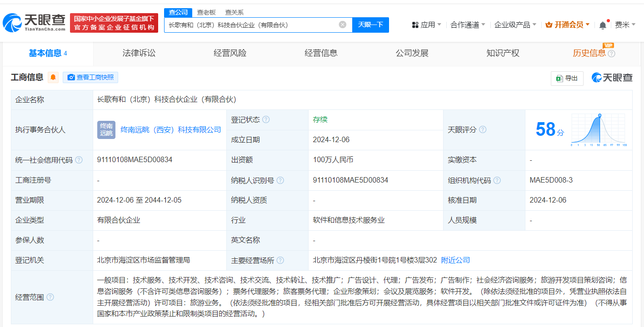Open the 开通会员 dropdown
Screen dimensions: 644x327
tap(568, 25)
